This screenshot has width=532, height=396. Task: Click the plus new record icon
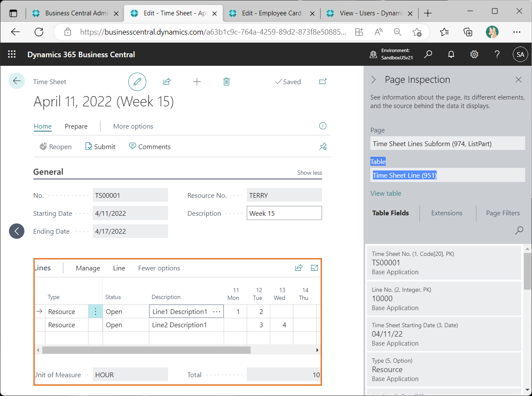click(x=197, y=82)
